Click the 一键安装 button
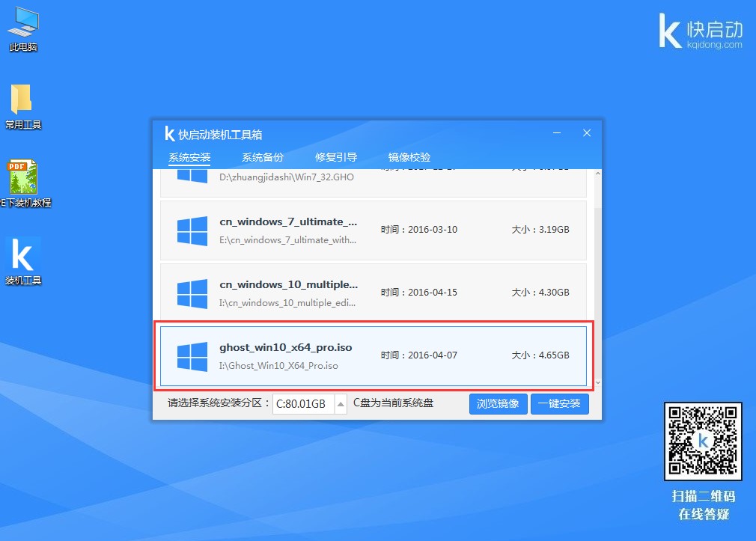This screenshot has height=541, width=756. pyautogui.click(x=559, y=403)
